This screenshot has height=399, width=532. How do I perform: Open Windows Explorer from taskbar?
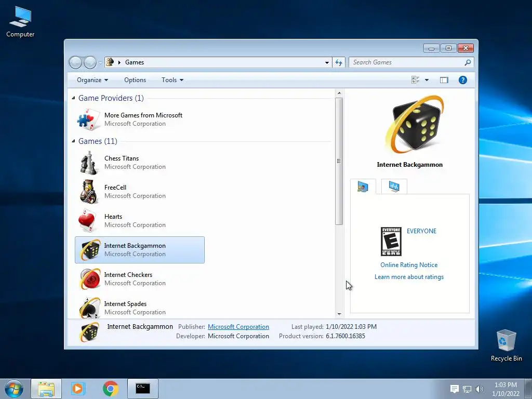coord(46,389)
